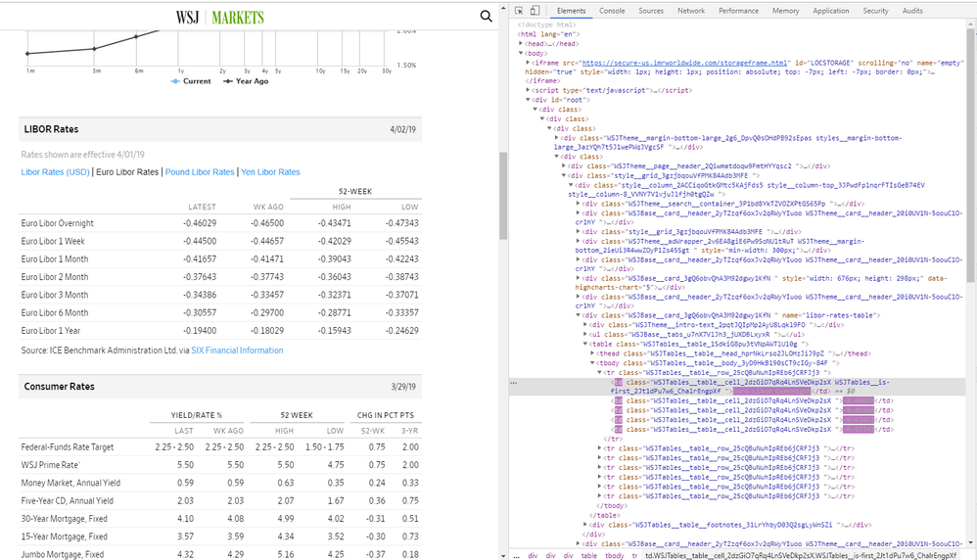
Task: Switch to the Network tab
Action: 691,11
